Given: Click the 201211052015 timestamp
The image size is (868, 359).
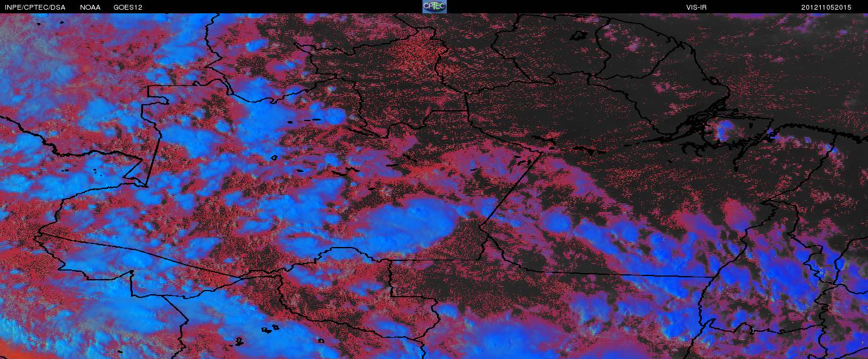Looking at the screenshot, I should [x=826, y=7].
